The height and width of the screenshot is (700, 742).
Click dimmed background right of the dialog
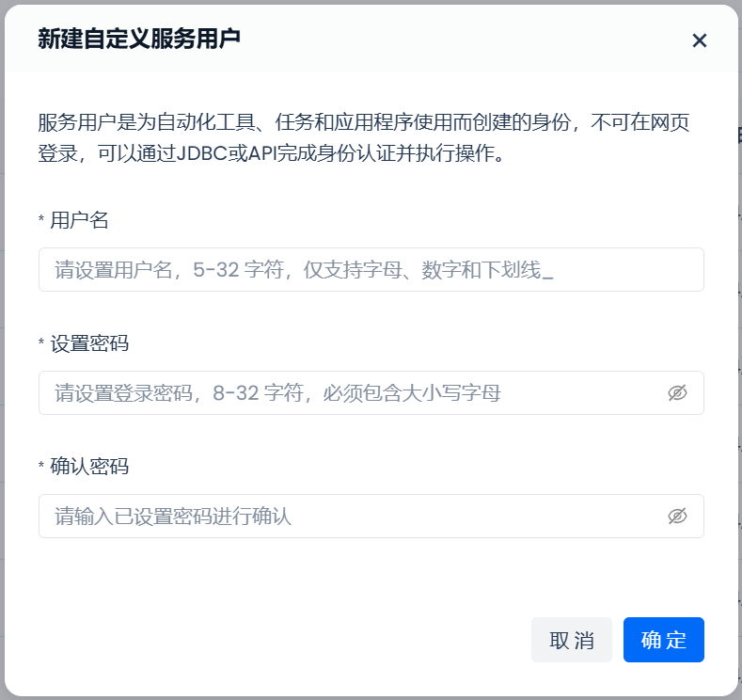click(x=740, y=376)
